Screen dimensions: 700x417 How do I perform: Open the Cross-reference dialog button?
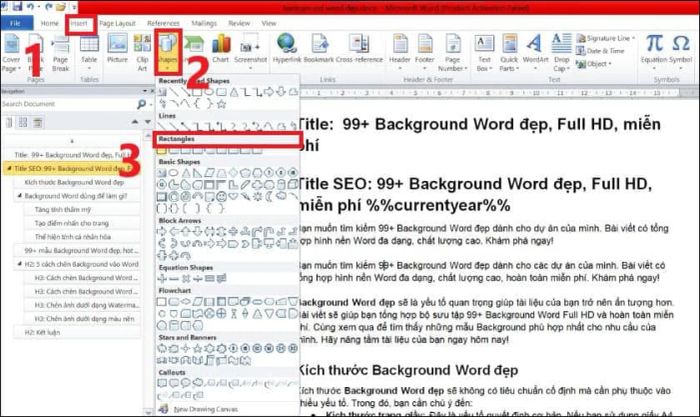[359, 48]
